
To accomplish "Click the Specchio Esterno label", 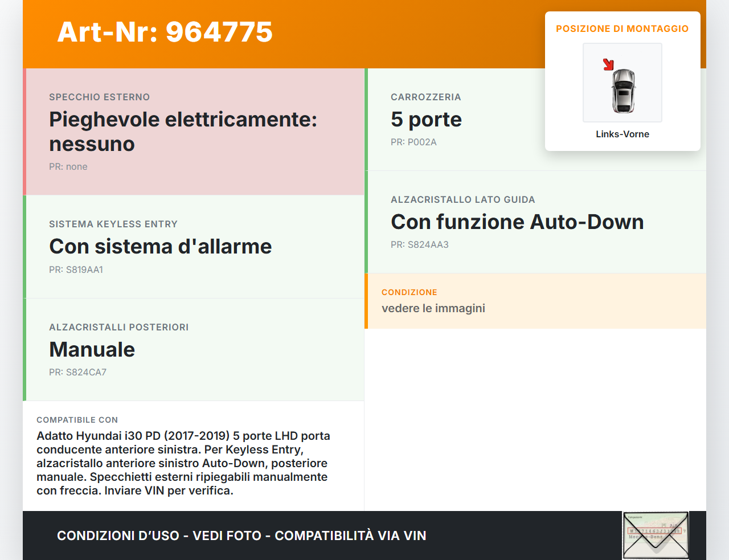I will (x=99, y=97).
